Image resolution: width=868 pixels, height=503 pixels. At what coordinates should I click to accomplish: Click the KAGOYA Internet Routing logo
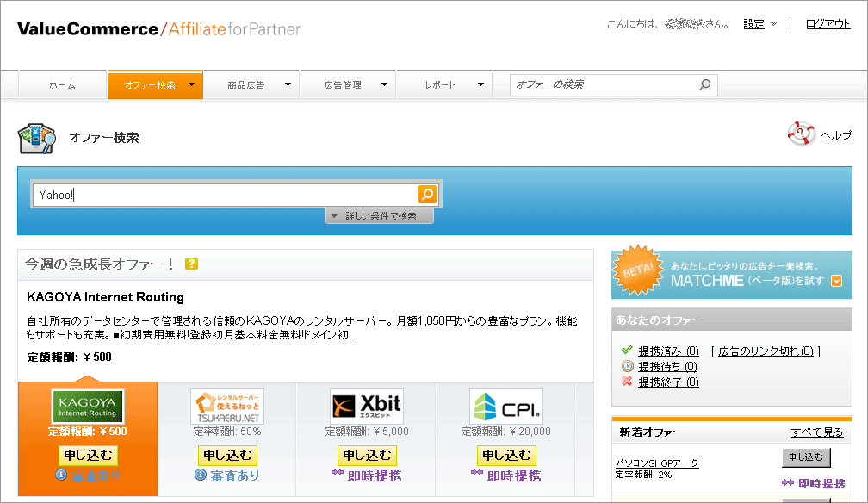click(88, 406)
